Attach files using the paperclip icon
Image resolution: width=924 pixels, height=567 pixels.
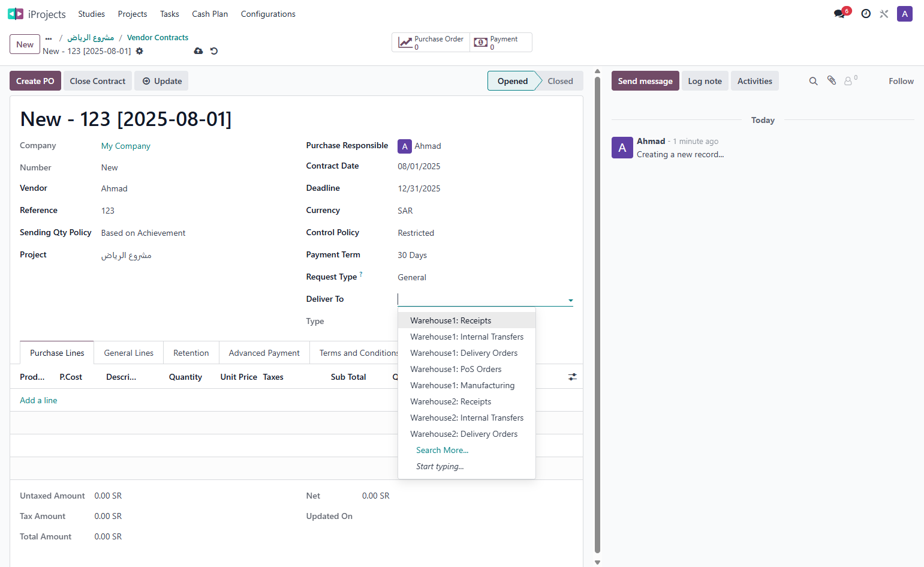(x=832, y=80)
